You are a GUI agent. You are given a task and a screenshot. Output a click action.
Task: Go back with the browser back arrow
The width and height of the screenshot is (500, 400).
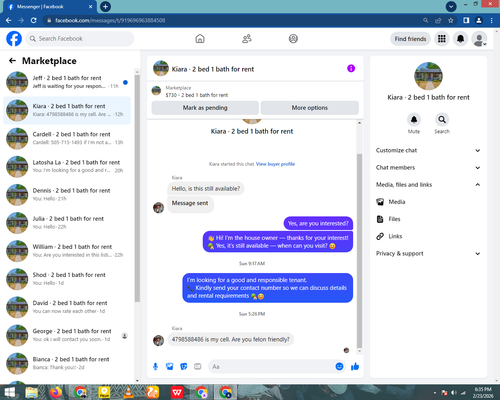click(x=9, y=20)
